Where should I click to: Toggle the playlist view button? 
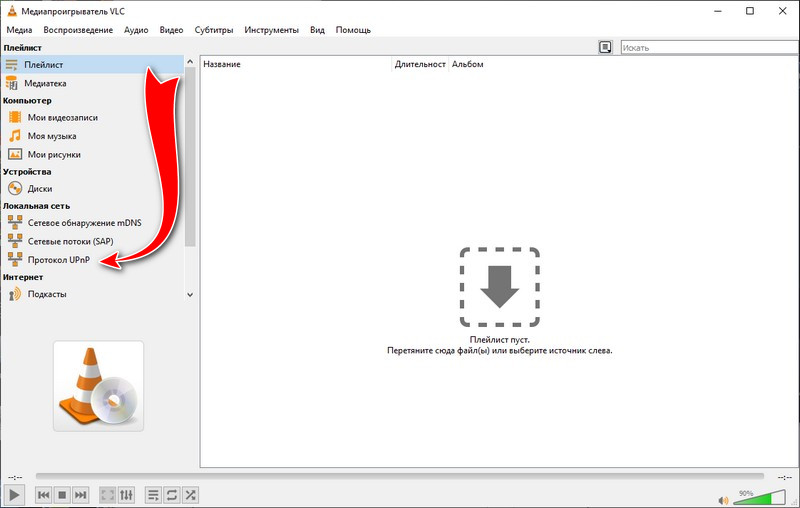pos(153,495)
